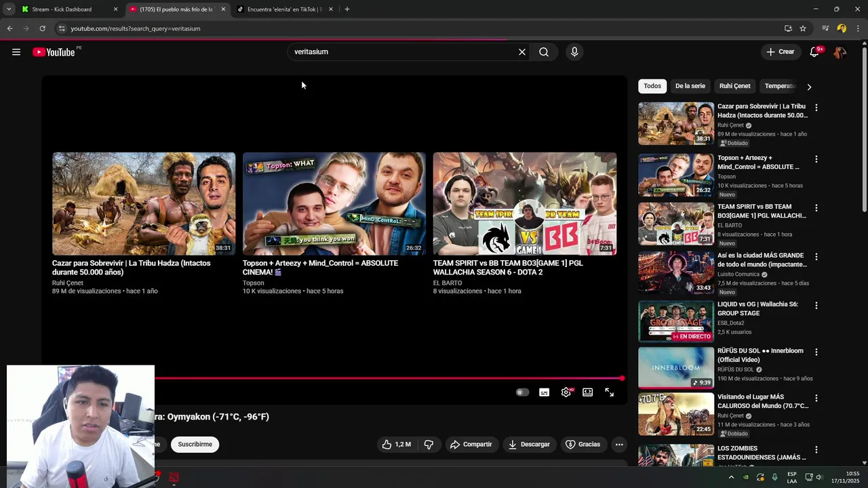Reload the page
This screenshot has height=488, width=868.
[x=42, y=28]
